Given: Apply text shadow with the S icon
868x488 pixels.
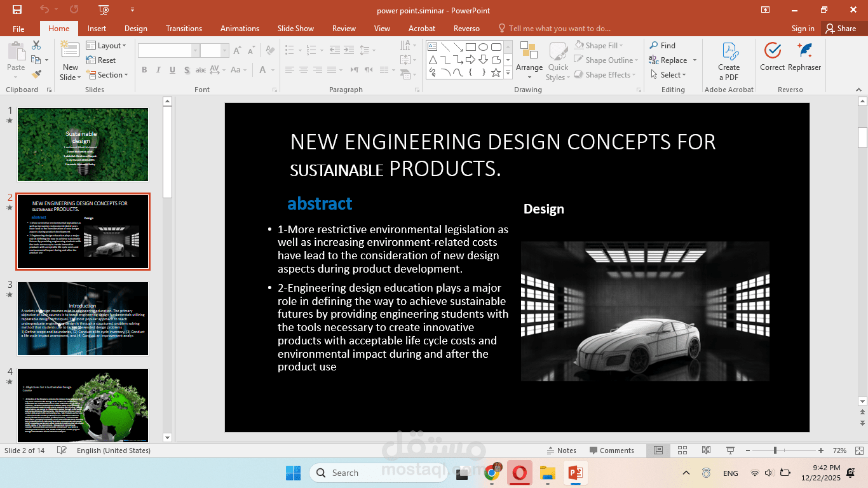Looking at the screenshot, I should 186,69.
